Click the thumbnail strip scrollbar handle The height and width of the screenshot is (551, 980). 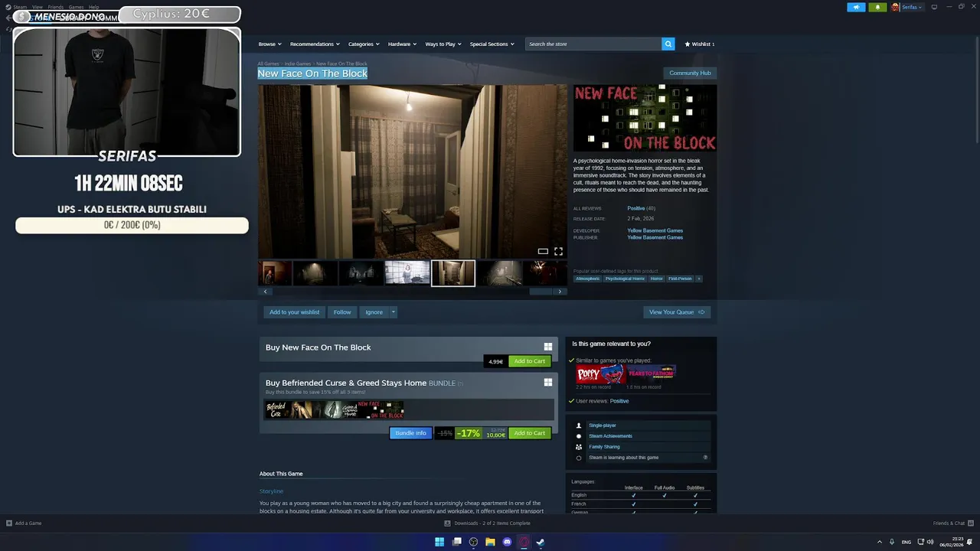[x=541, y=292]
